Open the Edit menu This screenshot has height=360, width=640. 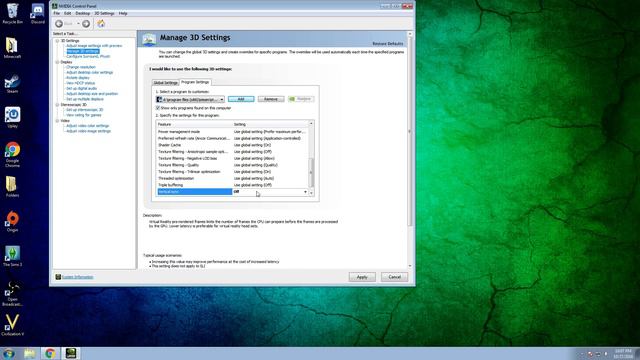click(x=67, y=13)
